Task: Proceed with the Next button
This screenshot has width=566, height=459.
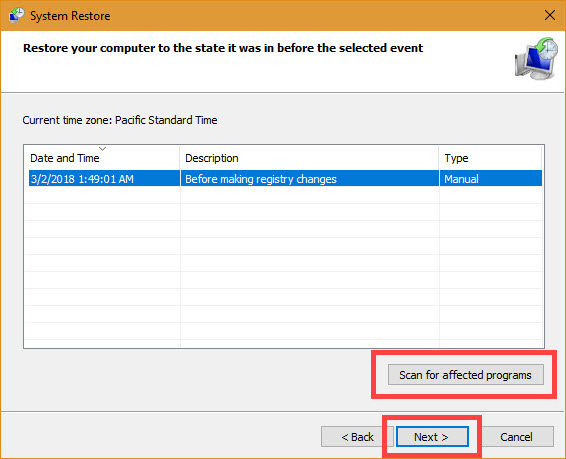Action: pyautogui.click(x=432, y=437)
